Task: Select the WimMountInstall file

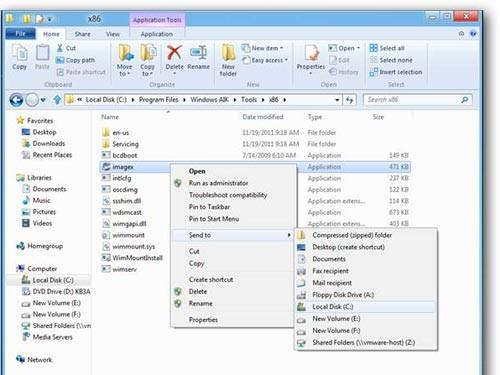Action: coord(132,258)
